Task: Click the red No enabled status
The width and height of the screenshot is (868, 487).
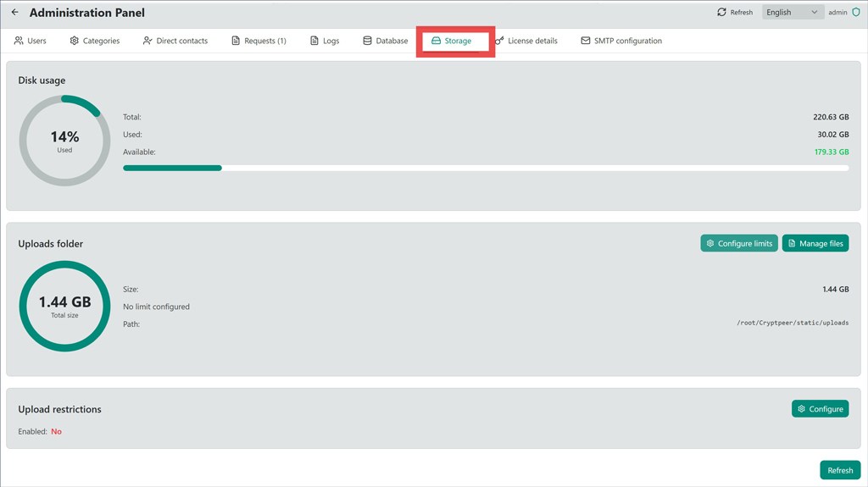Action: (57, 431)
